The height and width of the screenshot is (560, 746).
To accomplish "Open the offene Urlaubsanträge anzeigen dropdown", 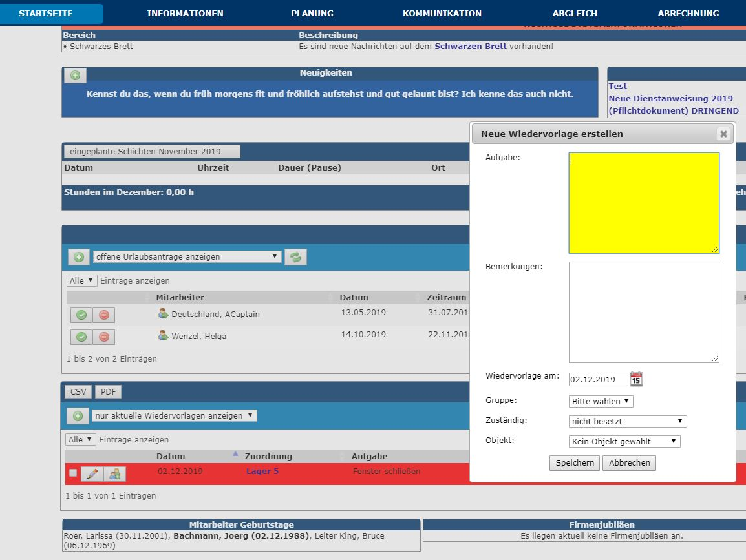I will [186, 256].
